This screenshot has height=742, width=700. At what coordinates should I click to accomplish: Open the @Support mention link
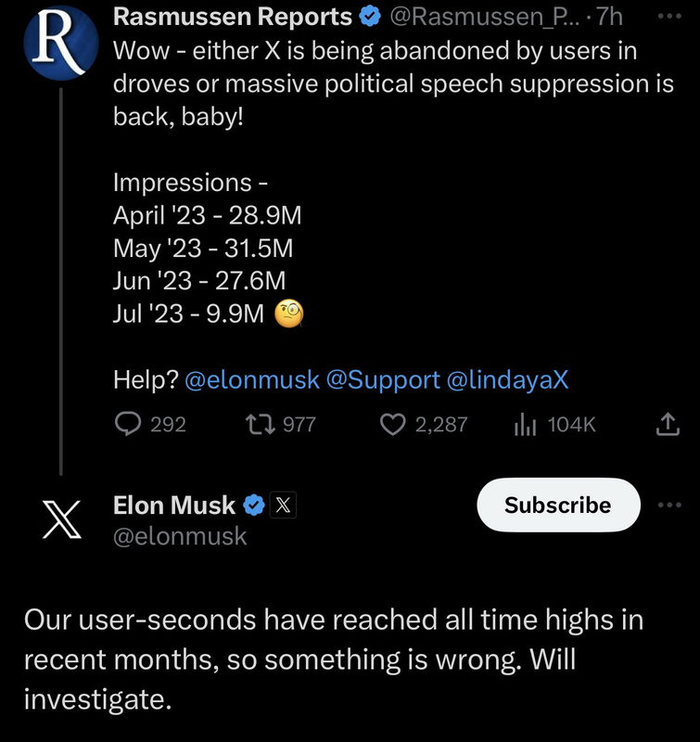383,379
